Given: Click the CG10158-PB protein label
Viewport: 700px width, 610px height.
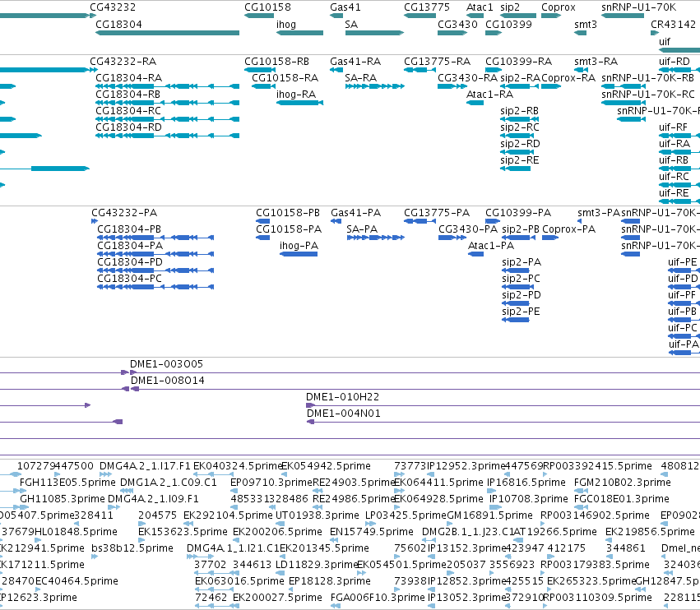Looking at the screenshot, I should coord(288,213).
